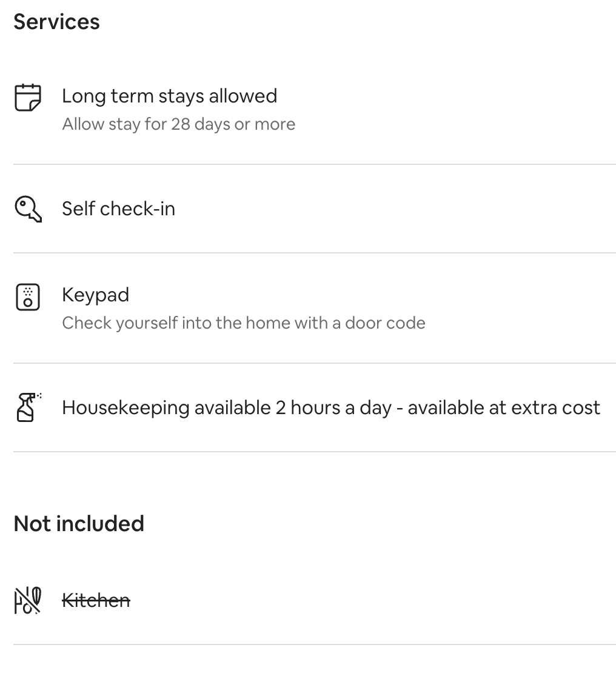Click the crossed-out kitchen utensils icon
616x673 pixels.
[28, 600]
